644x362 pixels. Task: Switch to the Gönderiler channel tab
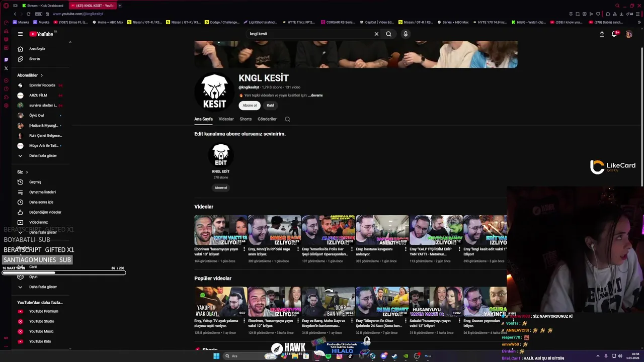pos(267,119)
